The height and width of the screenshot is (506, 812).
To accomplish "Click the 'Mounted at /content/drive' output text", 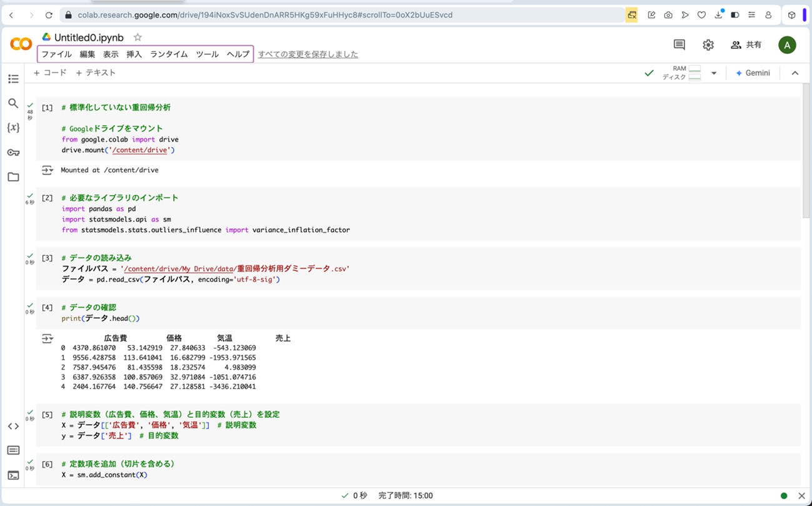I will tap(109, 170).
